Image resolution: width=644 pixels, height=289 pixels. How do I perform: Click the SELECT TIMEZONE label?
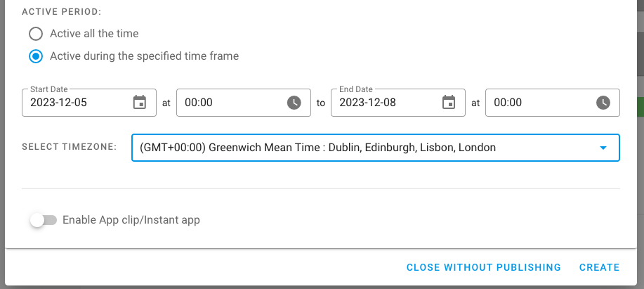[69, 148]
